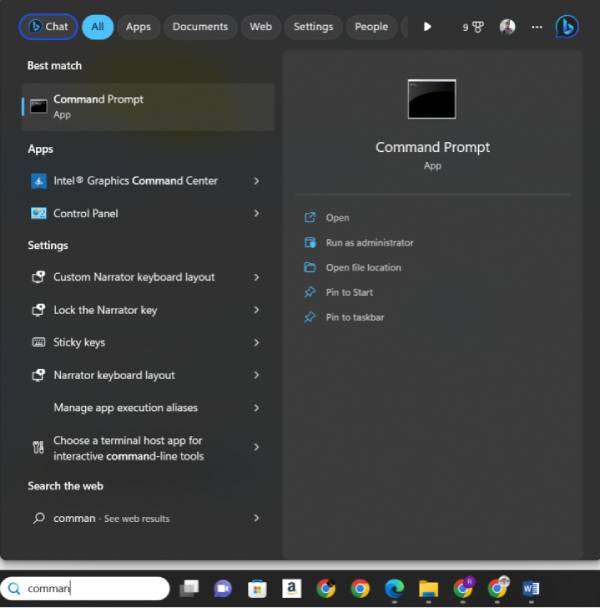Open Narrator keyboard layout setting
The width and height of the screenshot is (600, 608).
point(148,375)
